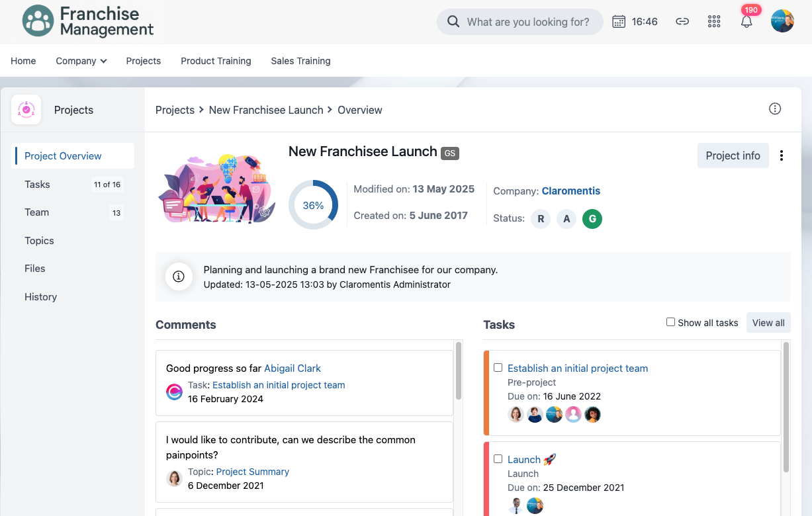812x516 pixels.
Task: Open the user profile avatar menu
Action: tap(782, 21)
